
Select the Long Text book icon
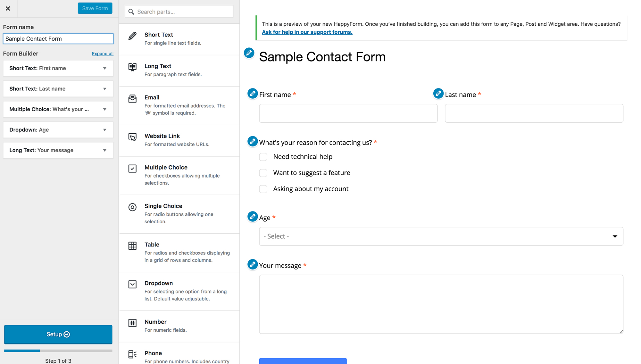point(132,67)
